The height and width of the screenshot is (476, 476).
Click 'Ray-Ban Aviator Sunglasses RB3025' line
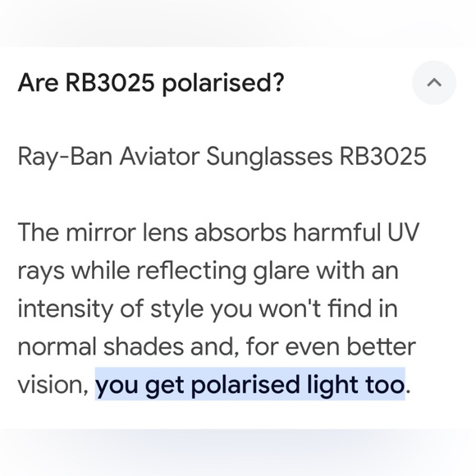coord(222,158)
